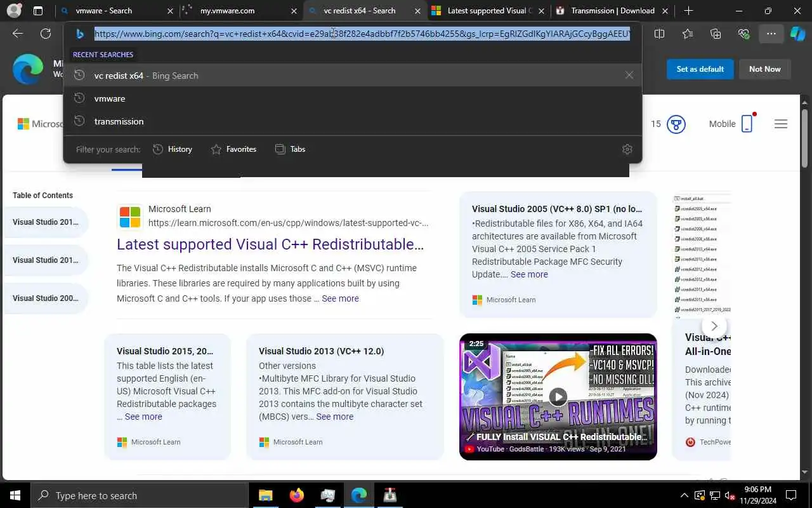
Task: Open Microsoft Rewards trophy icon
Action: coord(676,124)
